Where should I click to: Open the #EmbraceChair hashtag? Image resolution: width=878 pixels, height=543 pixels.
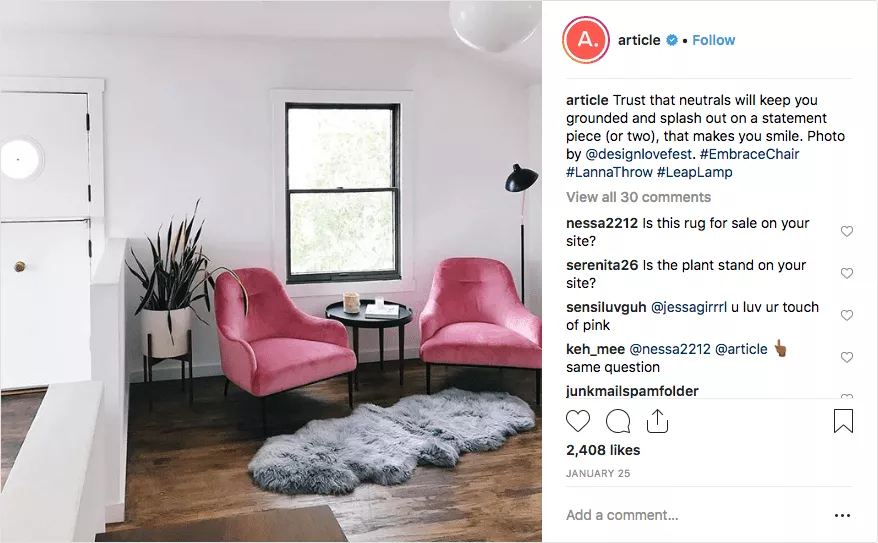(749, 154)
